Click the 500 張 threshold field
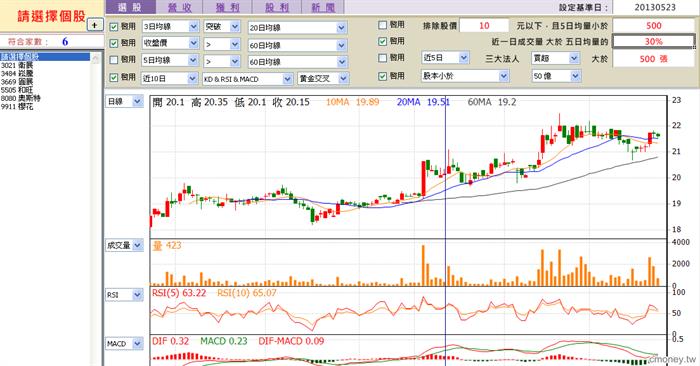The height and width of the screenshot is (366, 700). pos(654,58)
